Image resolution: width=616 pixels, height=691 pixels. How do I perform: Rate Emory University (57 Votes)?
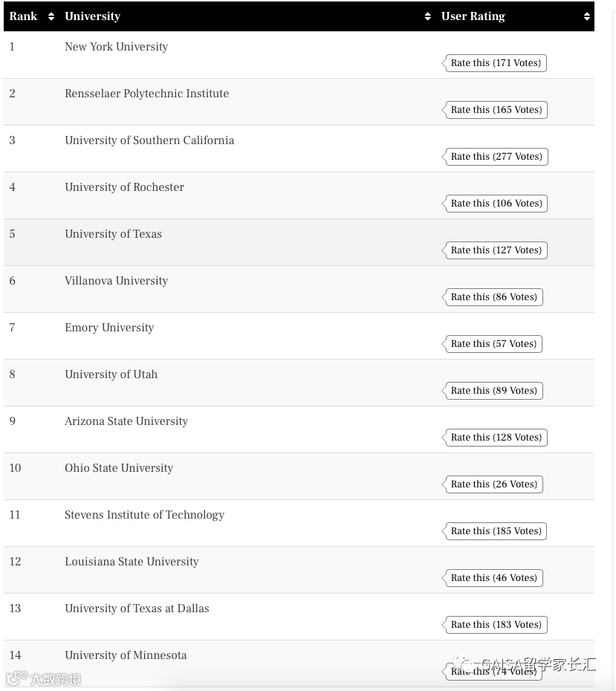pos(493,344)
